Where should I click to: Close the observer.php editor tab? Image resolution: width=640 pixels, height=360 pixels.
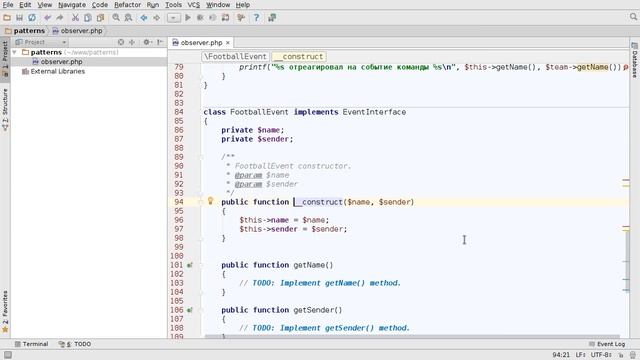click(228, 42)
